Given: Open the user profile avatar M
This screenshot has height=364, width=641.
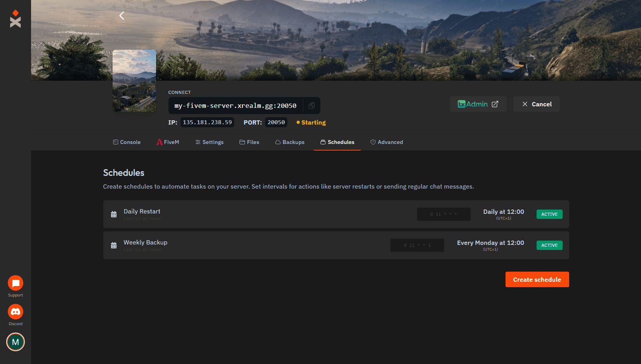Looking at the screenshot, I should pyautogui.click(x=16, y=342).
